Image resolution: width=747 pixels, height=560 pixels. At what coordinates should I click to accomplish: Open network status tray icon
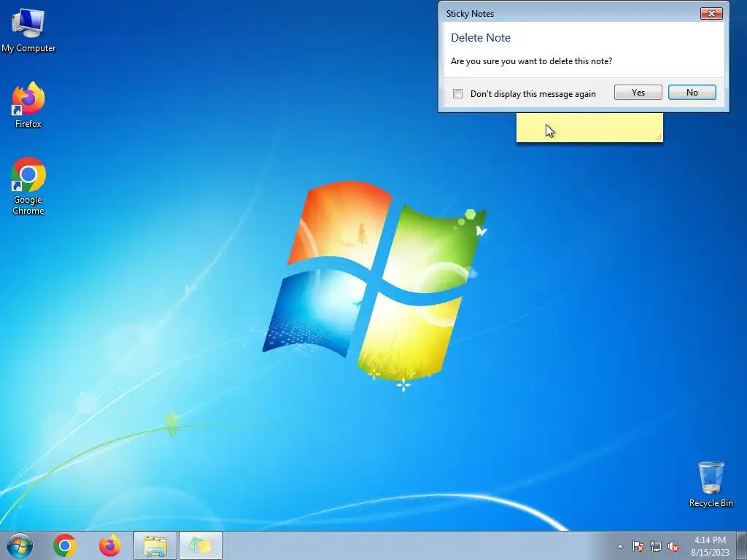656,546
